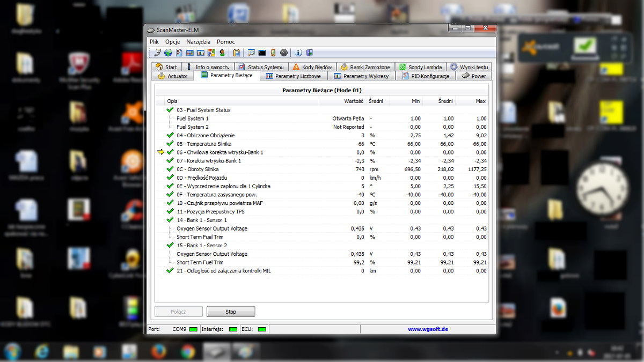The height and width of the screenshot is (362, 644).
Task: Click the traffic light toolbar icon
Action: [273, 53]
